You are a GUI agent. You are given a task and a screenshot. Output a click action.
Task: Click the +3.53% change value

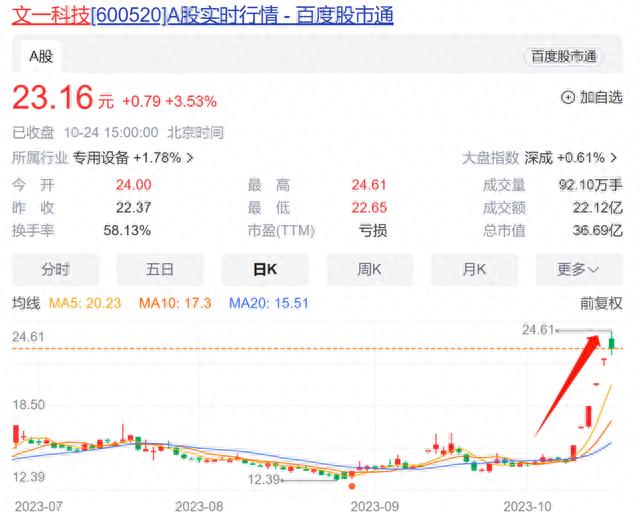191,101
